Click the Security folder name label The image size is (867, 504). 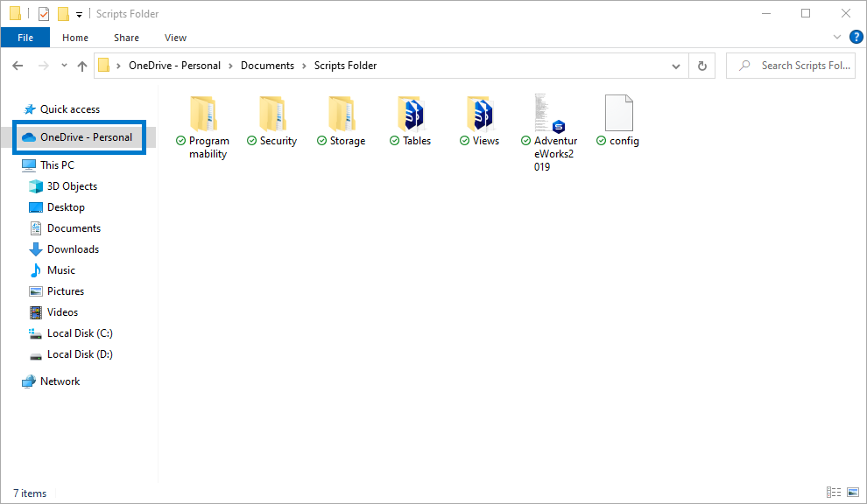click(x=278, y=141)
